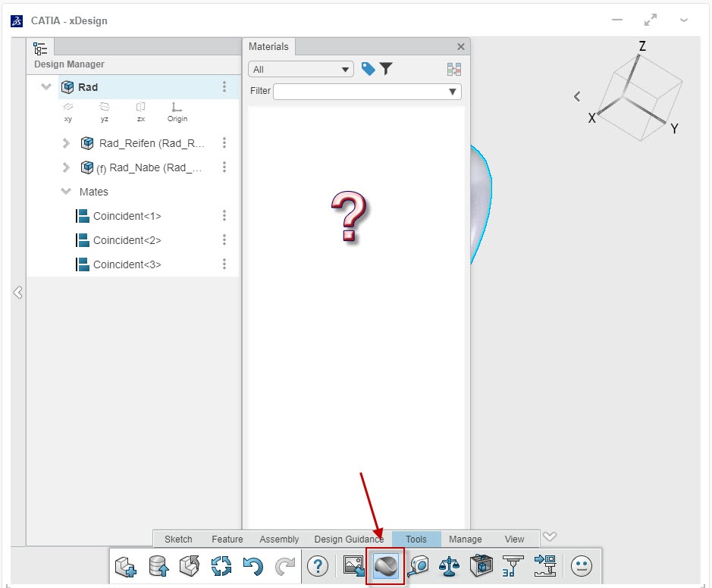Select the Measure tape tool
The width and height of the screenshot is (712, 588).
coord(419,566)
